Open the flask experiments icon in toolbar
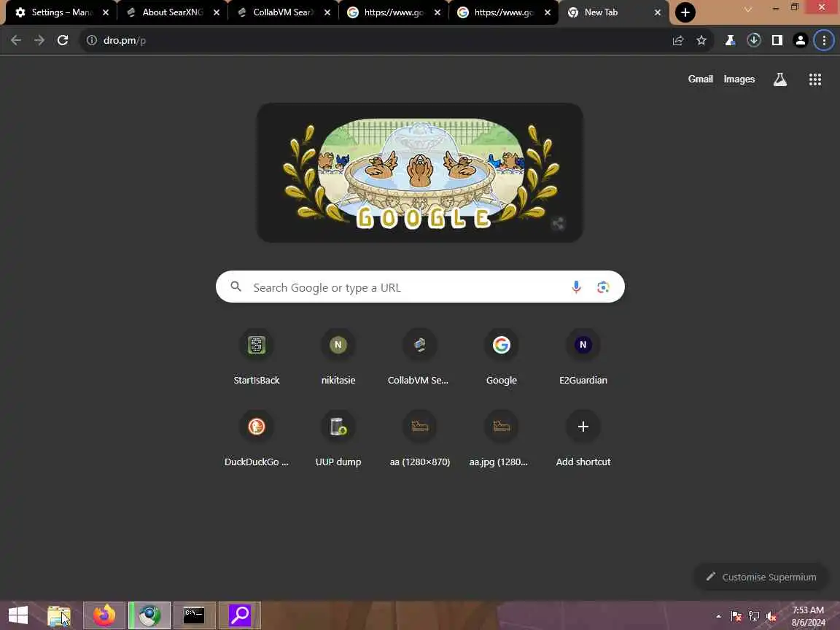 coord(730,40)
